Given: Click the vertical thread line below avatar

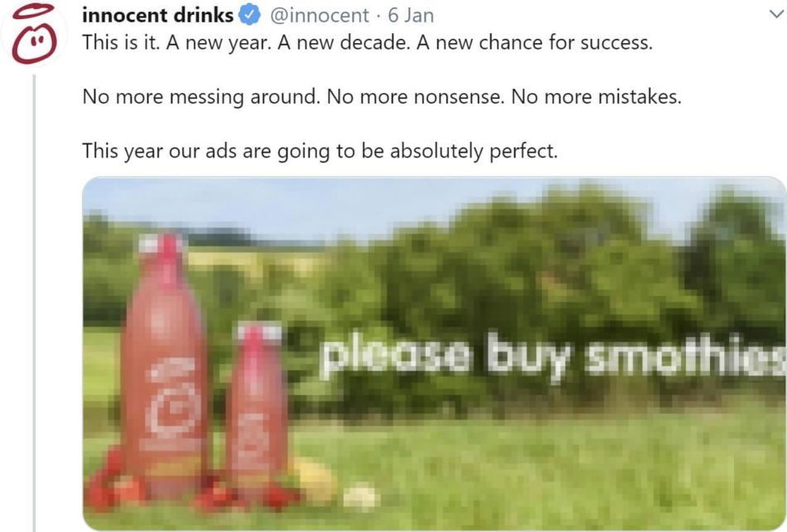Looking at the screenshot, I should point(34,302).
